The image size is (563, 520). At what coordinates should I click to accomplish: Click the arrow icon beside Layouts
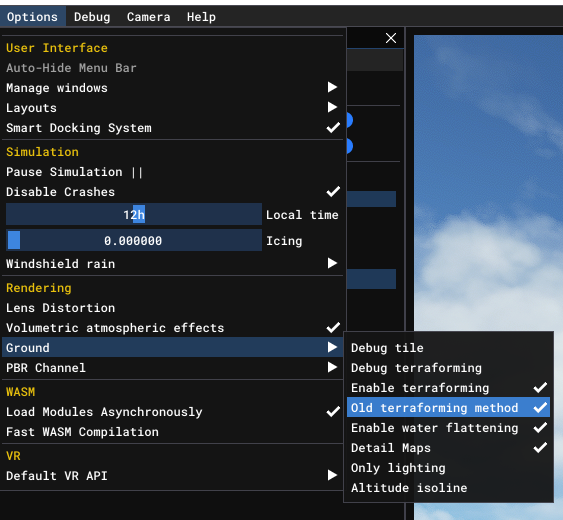click(332, 107)
